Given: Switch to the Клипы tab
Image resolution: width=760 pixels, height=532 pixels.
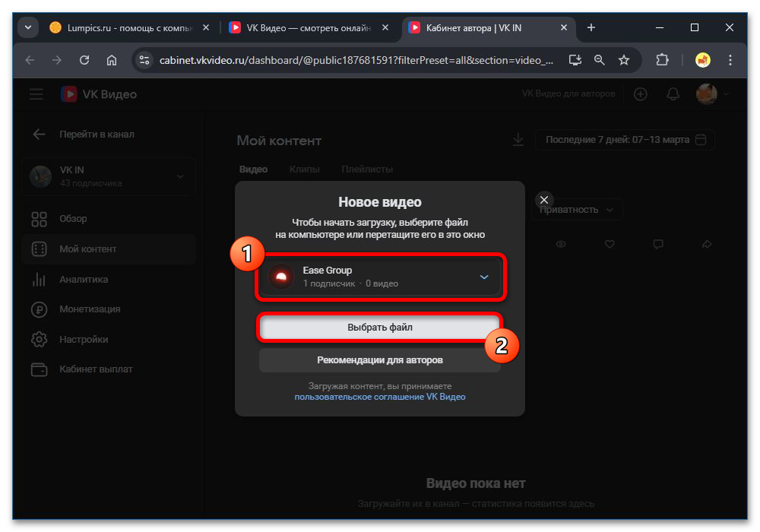Looking at the screenshot, I should [305, 169].
